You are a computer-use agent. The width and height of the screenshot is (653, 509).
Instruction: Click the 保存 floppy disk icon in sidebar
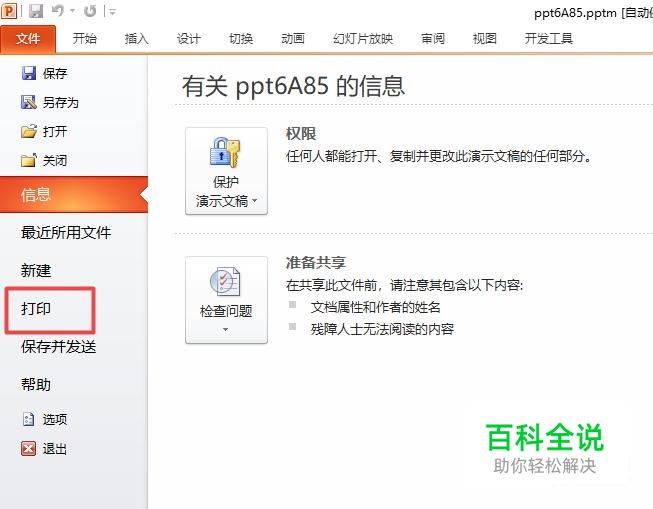tap(29, 73)
